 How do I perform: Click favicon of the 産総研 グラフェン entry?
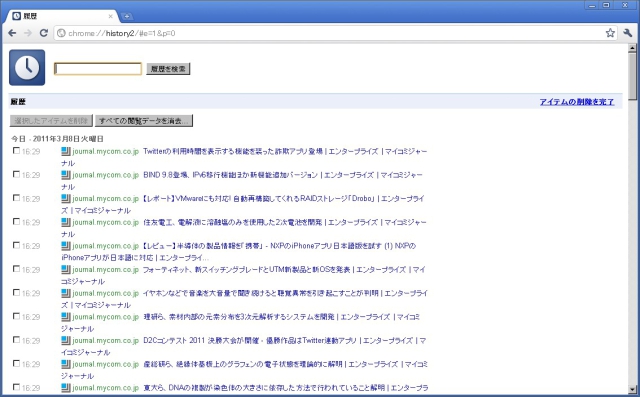(x=66, y=364)
